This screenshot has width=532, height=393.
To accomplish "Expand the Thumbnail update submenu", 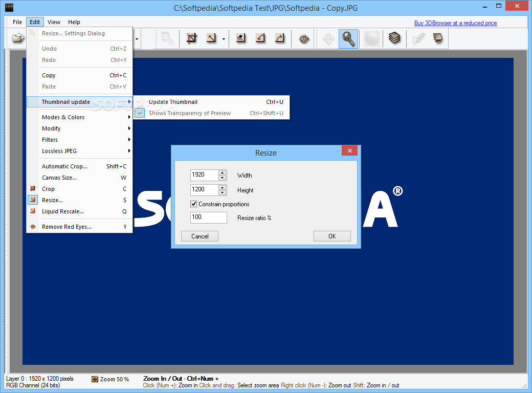I will [x=79, y=102].
